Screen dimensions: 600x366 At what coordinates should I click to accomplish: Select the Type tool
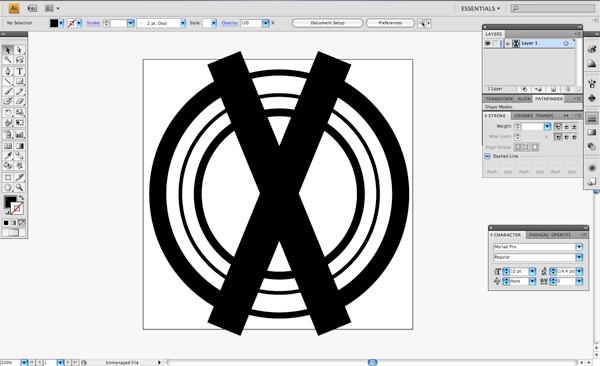pyautogui.click(x=20, y=71)
